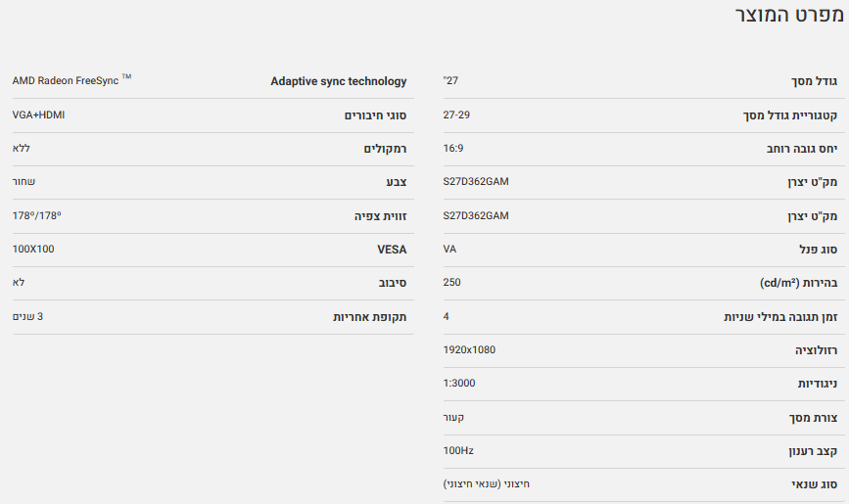Viewport: 849px width, 504px height.
Task: Click the product specification heading מפרט המוצר
Action: click(x=790, y=18)
